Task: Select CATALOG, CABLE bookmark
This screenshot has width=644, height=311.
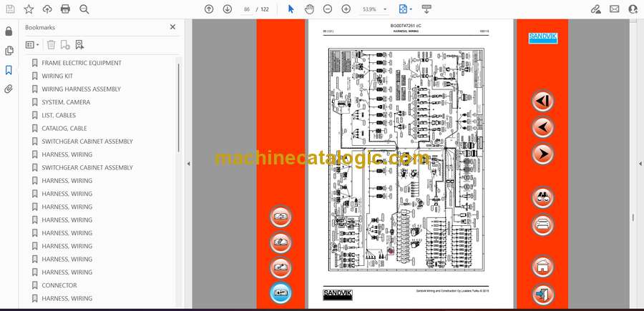Action: [x=64, y=129]
